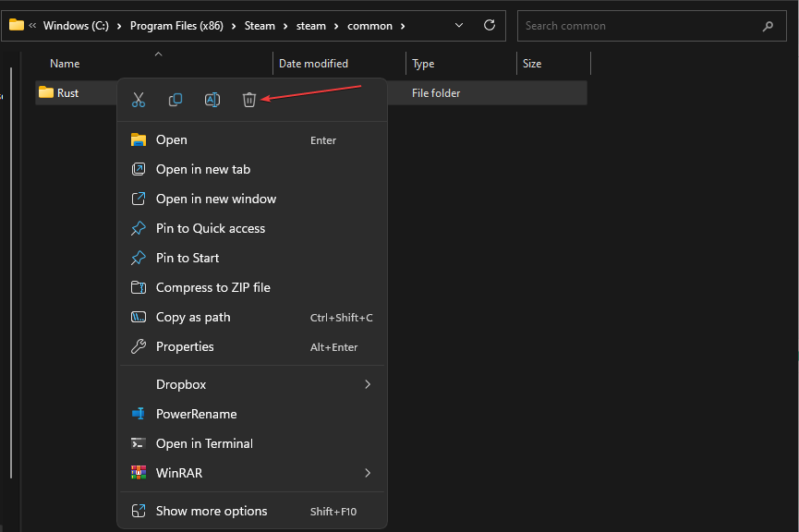Expand the Dropbox submenu arrow

tap(368, 384)
